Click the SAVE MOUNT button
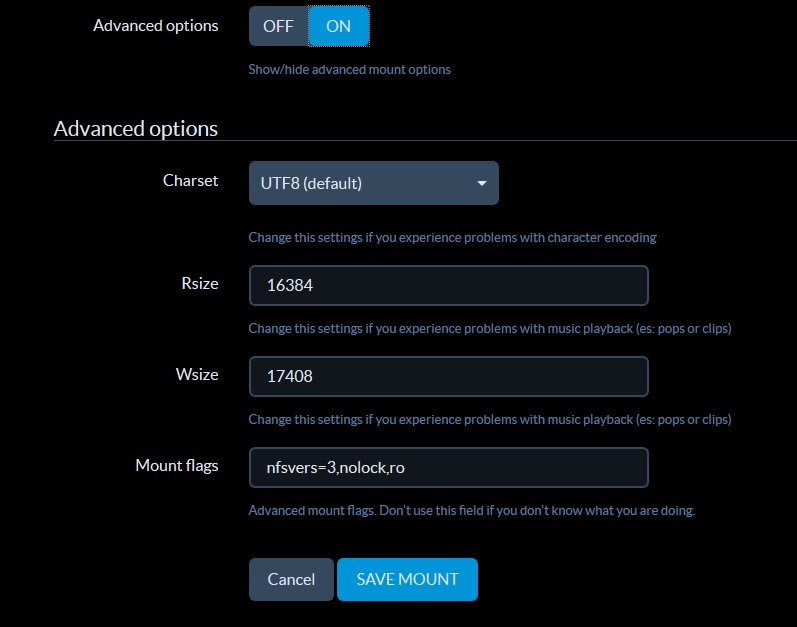 [x=407, y=579]
